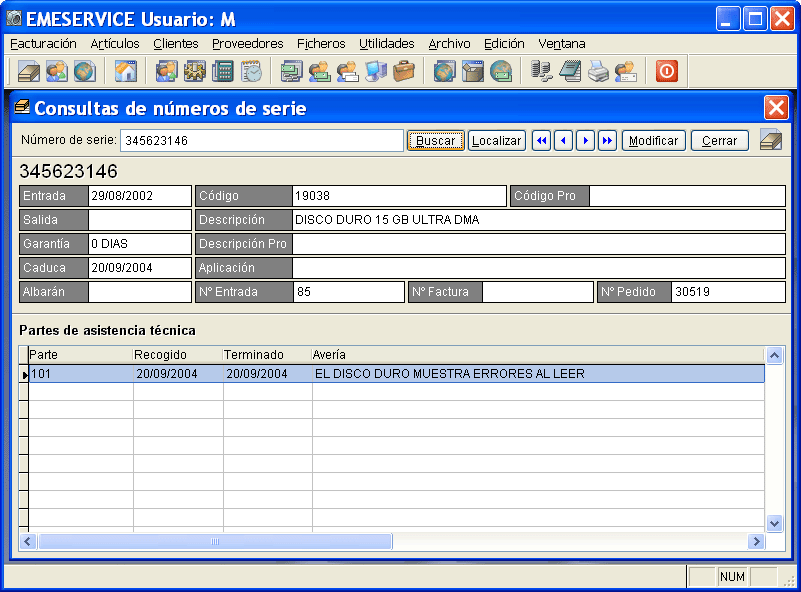Viewport: 801px width, 592px height.
Task: Open the Edición menu
Action: click(x=504, y=44)
